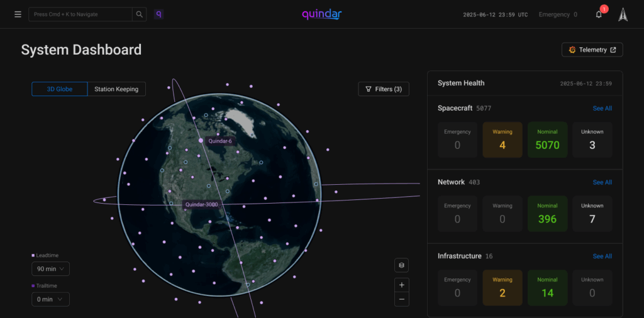
Task: Click the search magnifier icon
Action: [x=140, y=14]
